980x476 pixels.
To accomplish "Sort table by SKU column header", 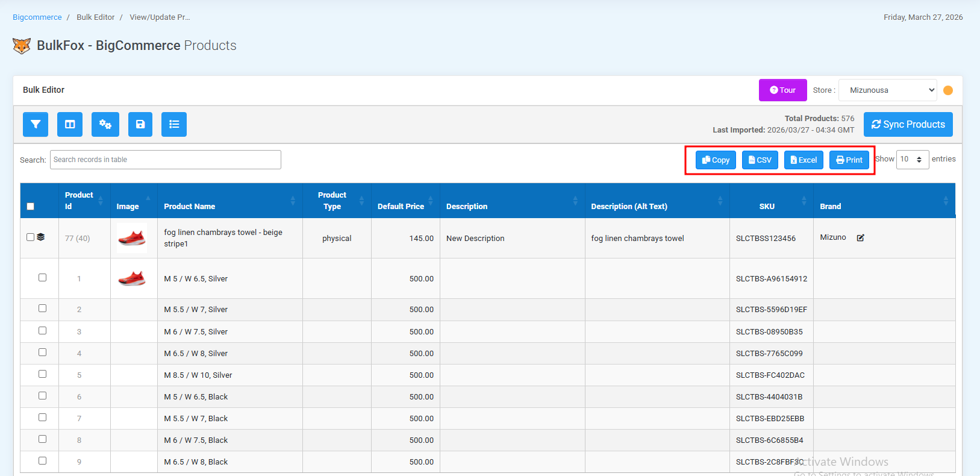I will [x=772, y=201].
